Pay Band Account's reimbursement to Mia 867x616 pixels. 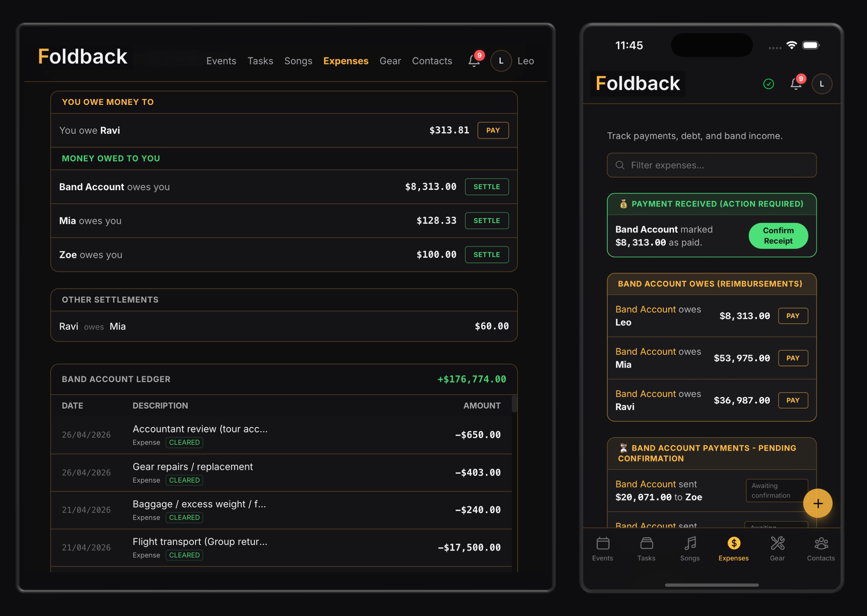(792, 358)
